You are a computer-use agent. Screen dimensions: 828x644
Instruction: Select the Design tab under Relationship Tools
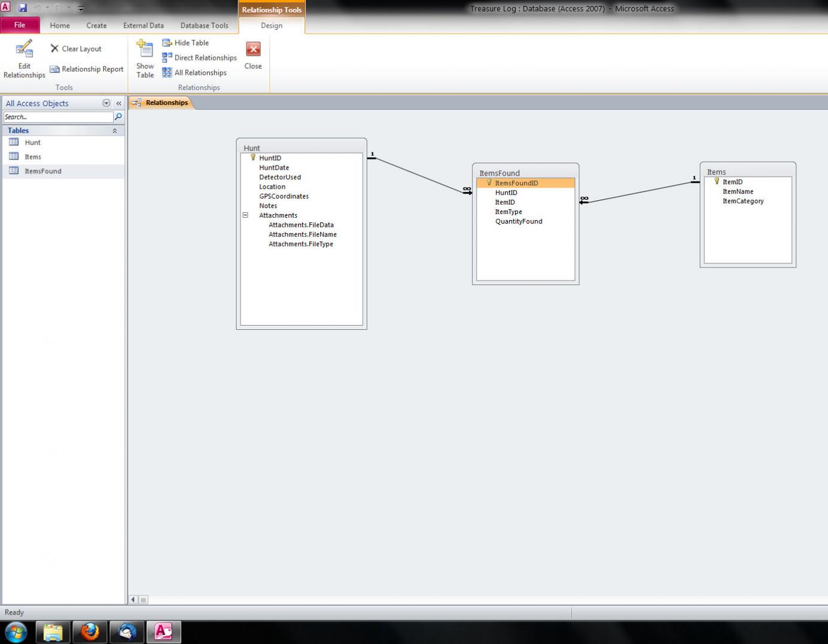tap(272, 25)
